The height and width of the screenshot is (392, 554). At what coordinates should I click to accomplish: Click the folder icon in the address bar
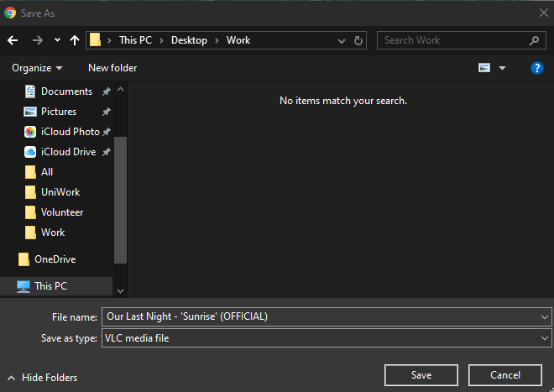(95, 40)
